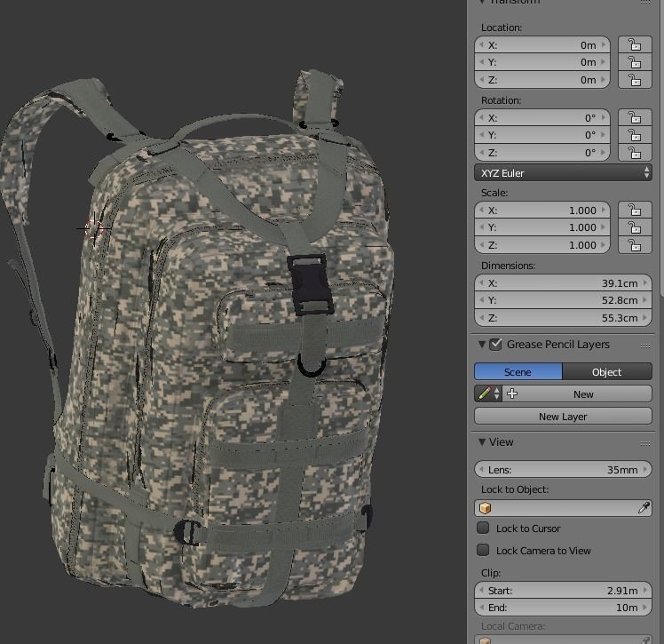This screenshot has height=644, width=664.
Task: Enable Lock to Cursor checkbox
Action: click(x=483, y=528)
